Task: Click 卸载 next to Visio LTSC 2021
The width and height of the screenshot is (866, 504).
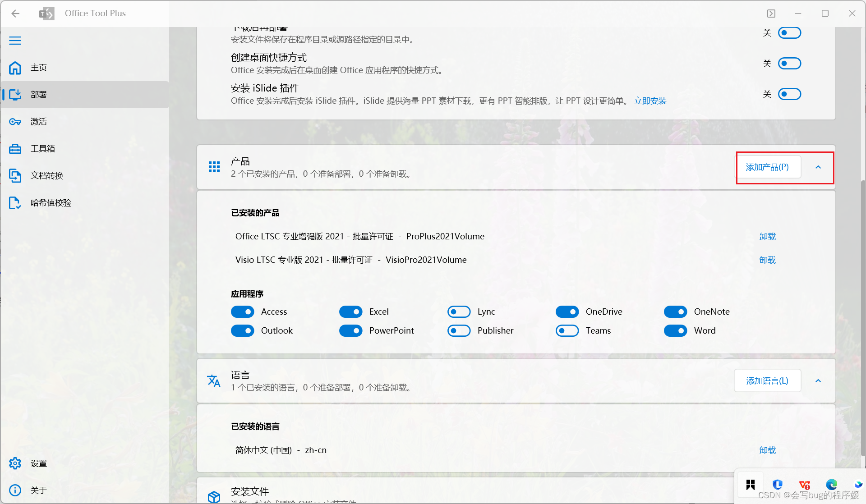Action: click(x=767, y=260)
